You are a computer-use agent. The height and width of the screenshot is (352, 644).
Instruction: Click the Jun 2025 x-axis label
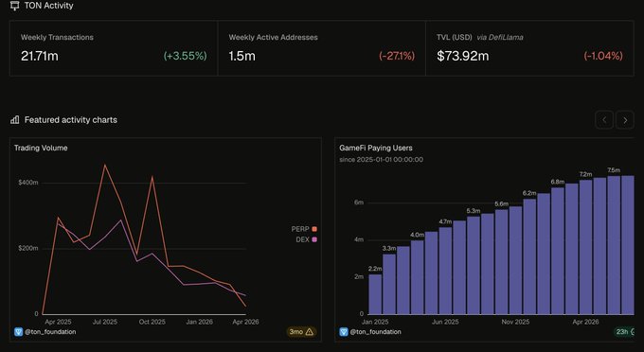(x=445, y=322)
